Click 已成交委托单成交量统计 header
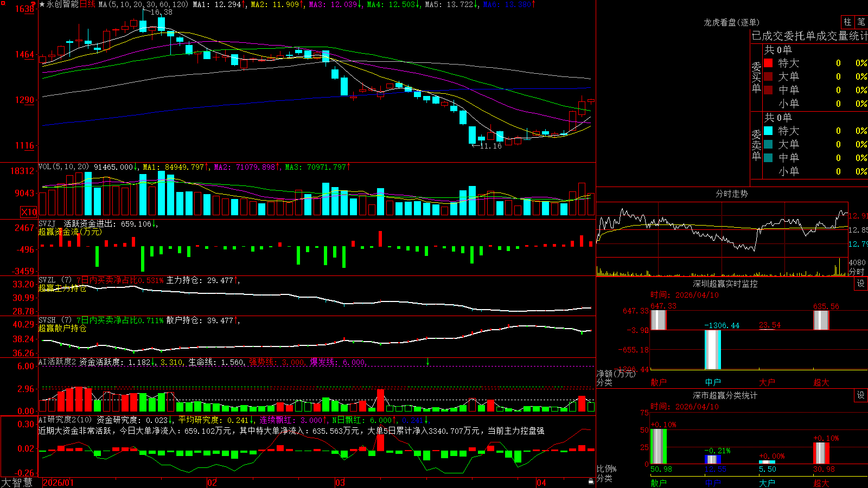 click(809, 36)
